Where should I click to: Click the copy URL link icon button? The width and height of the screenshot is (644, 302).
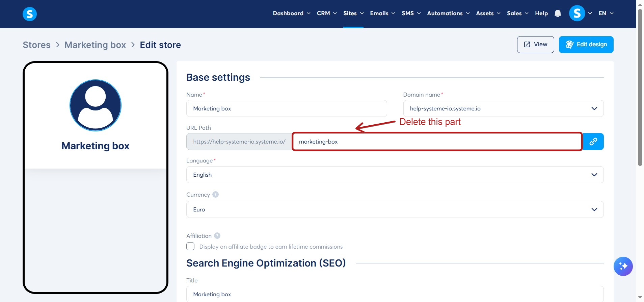tap(593, 142)
